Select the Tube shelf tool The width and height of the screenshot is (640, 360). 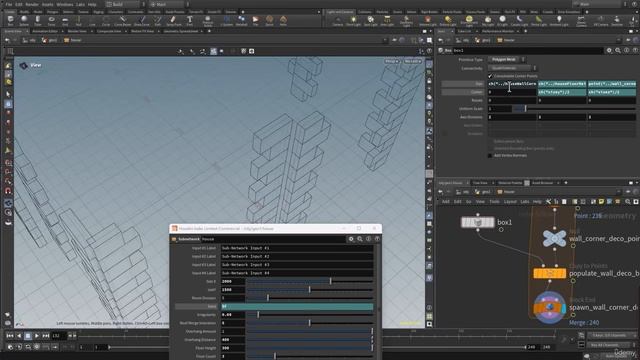tap(38, 20)
